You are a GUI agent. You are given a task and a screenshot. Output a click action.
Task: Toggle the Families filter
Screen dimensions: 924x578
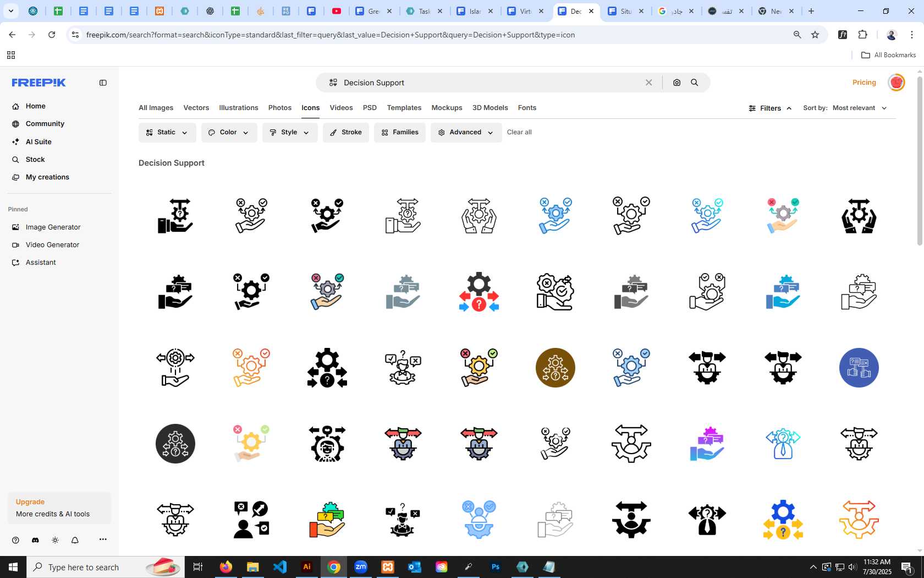click(x=400, y=133)
